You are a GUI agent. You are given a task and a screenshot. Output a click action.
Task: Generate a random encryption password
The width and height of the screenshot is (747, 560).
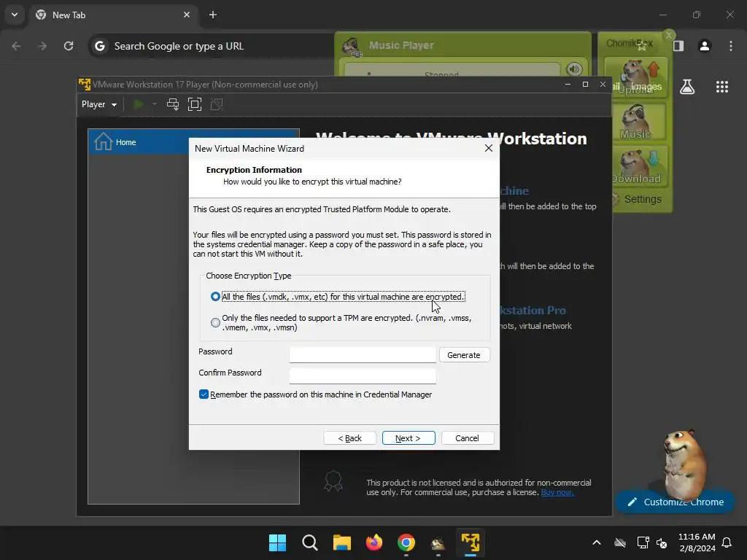coord(464,355)
